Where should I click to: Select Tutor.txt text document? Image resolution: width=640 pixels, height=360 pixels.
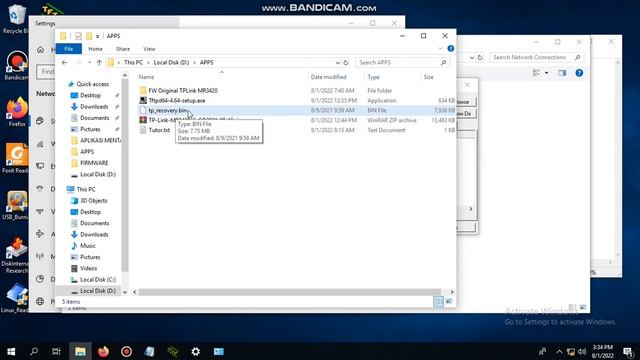point(159,130)
